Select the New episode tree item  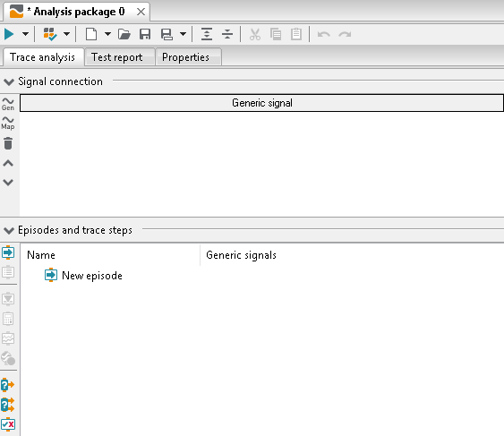coord(92,276)
